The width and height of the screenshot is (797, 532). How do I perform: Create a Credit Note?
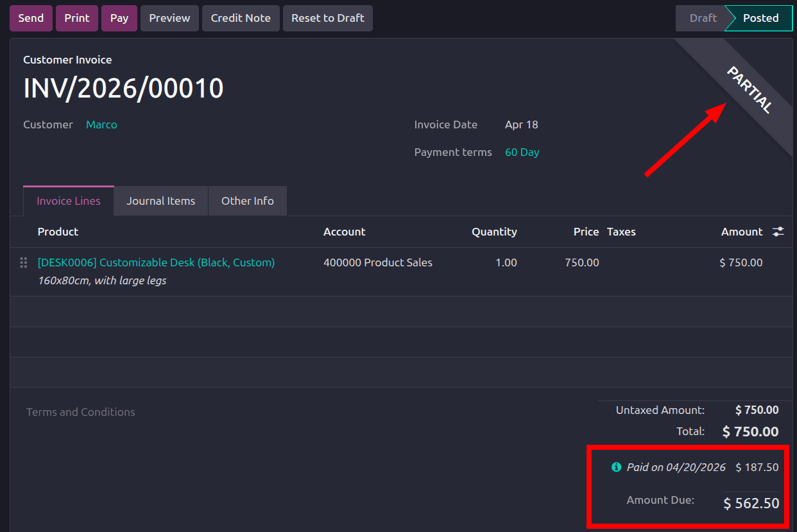pyautogui.click(x=241, y=18)
